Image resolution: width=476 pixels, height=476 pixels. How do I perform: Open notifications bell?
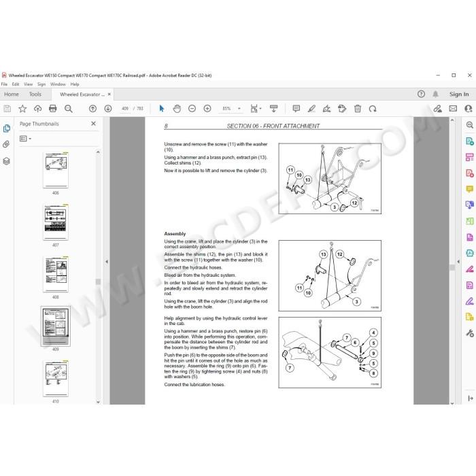(x=435, y=94)
